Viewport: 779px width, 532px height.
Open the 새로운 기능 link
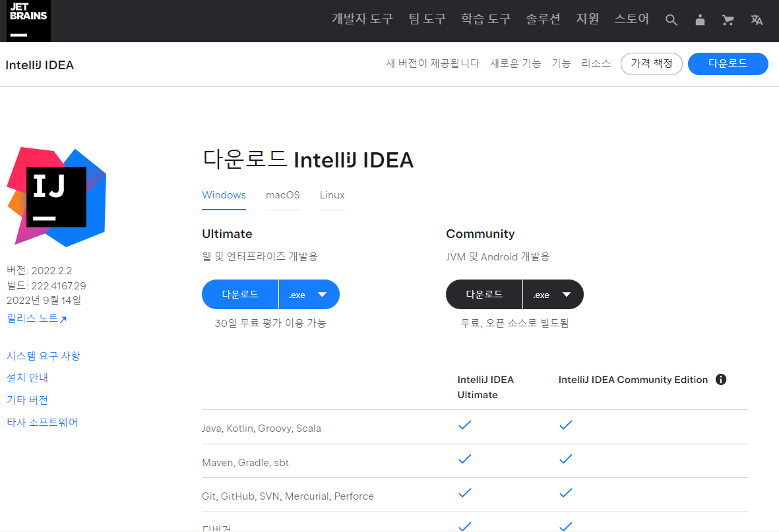pos(515,63)
